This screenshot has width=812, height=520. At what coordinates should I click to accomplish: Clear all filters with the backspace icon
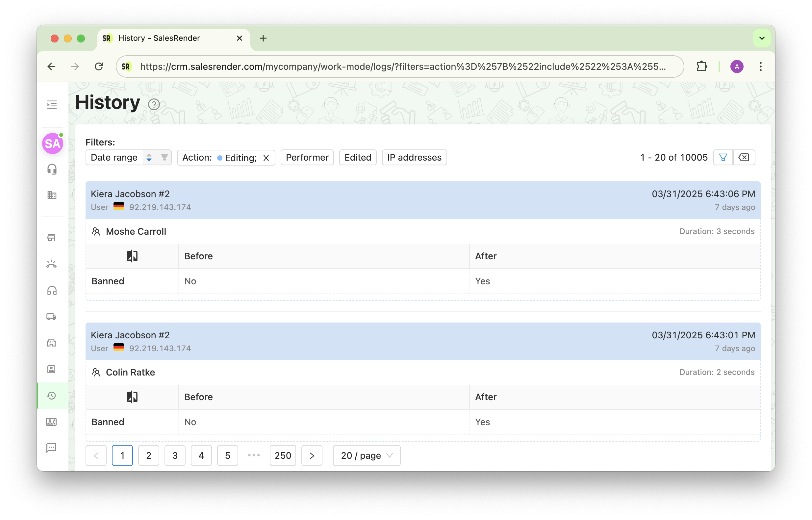coord(744,157)
